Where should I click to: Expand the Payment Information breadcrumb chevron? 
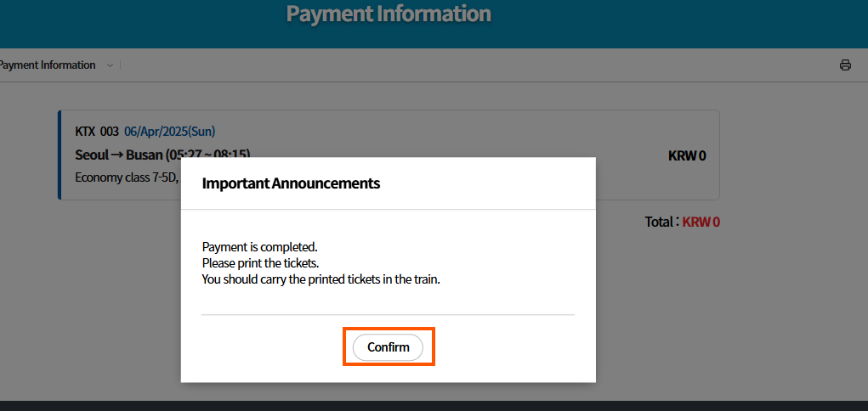tap(110, 65)
